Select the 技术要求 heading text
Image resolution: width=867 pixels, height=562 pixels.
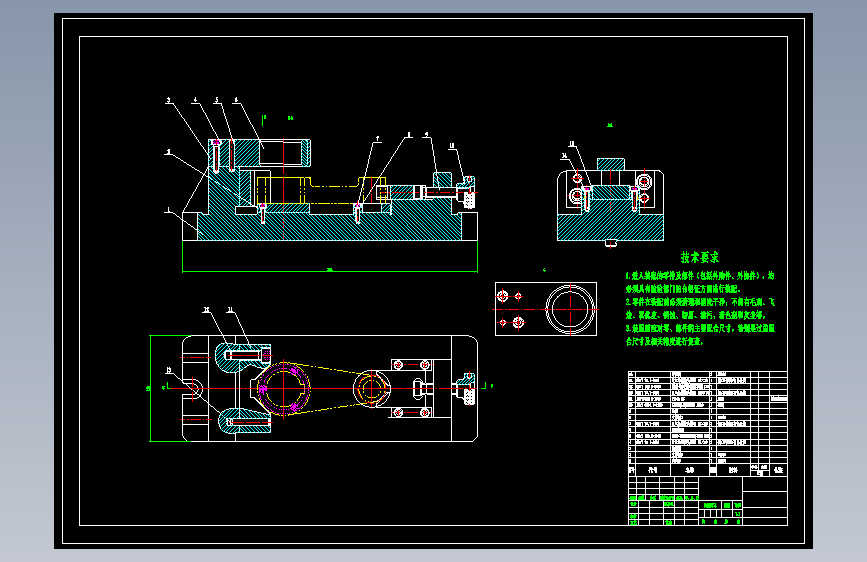(699, 257)
